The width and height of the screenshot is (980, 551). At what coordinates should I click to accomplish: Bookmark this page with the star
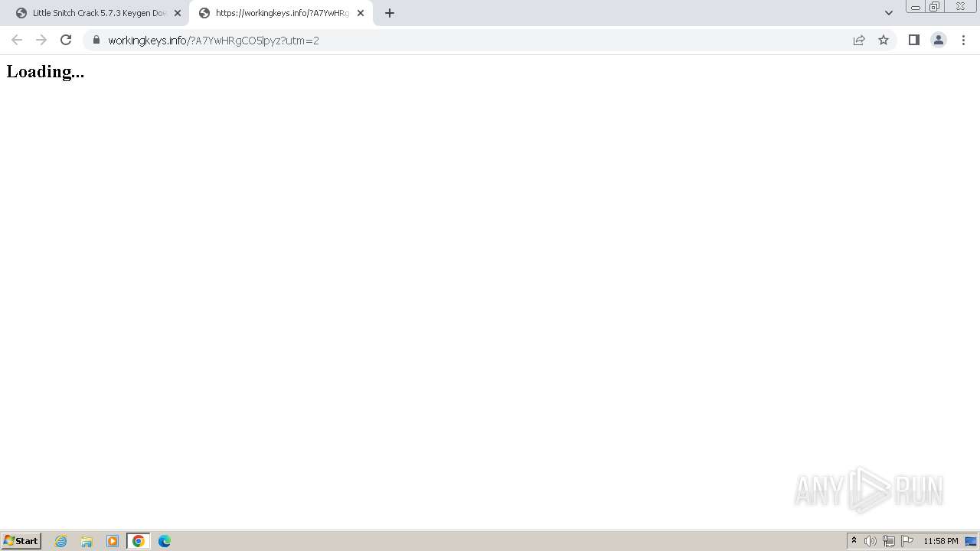pos(884,40)
